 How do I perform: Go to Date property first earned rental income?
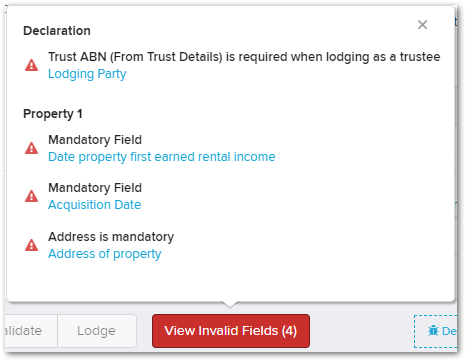162,157
